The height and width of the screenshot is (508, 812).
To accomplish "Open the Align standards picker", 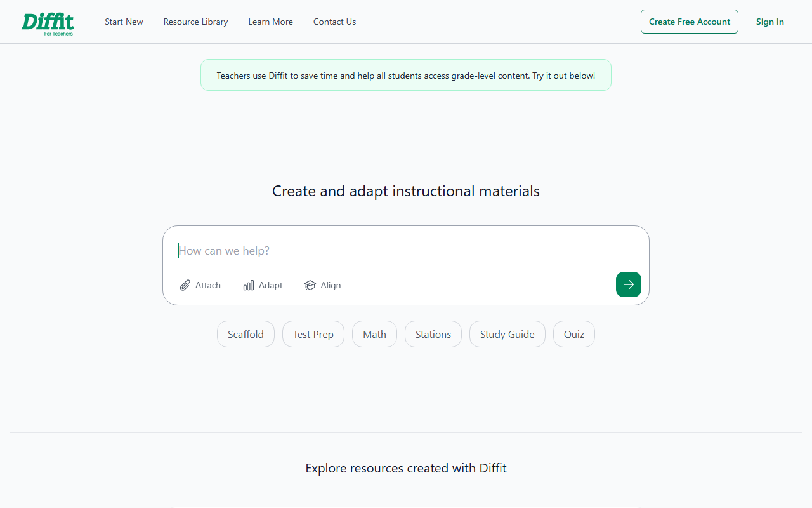I will coord(322,285).
